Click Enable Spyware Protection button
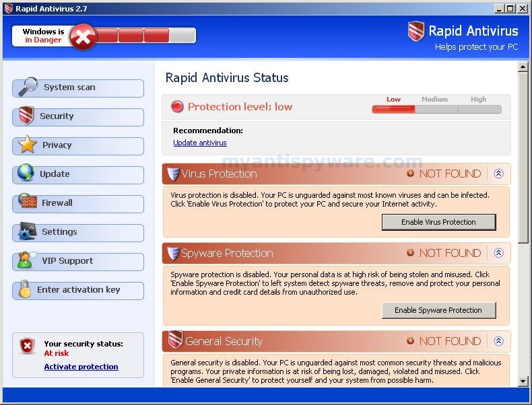Image resolution: width=532 pixels, height=405 pixels. coord(438,310)
